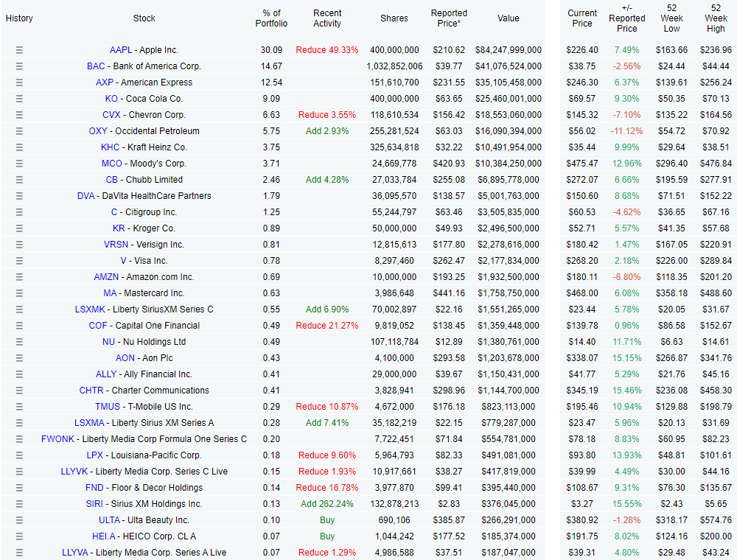Click history icon for Bank of America row
This screenshot has width=737, height=560.
19,66
